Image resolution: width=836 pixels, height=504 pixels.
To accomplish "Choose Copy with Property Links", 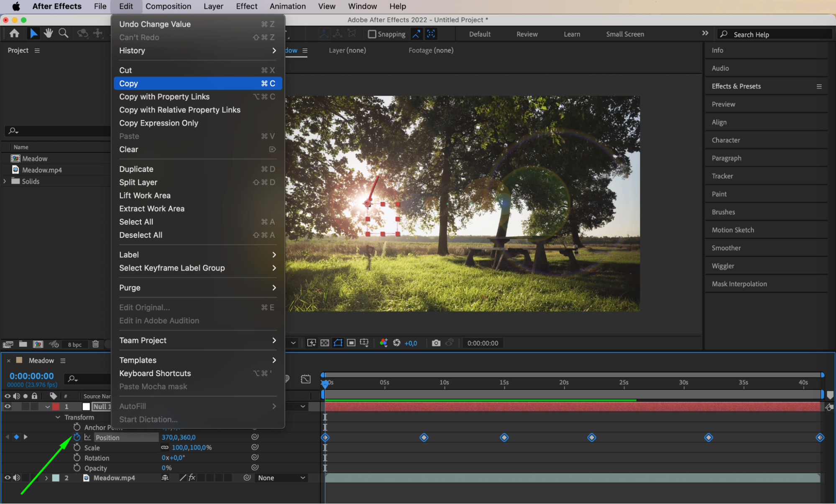I will pos(164,97).
